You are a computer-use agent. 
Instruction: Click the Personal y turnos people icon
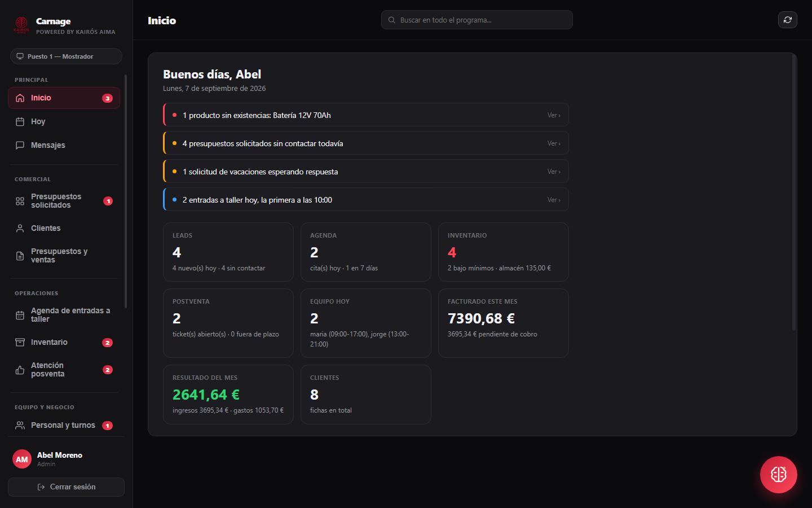[20, 426]
